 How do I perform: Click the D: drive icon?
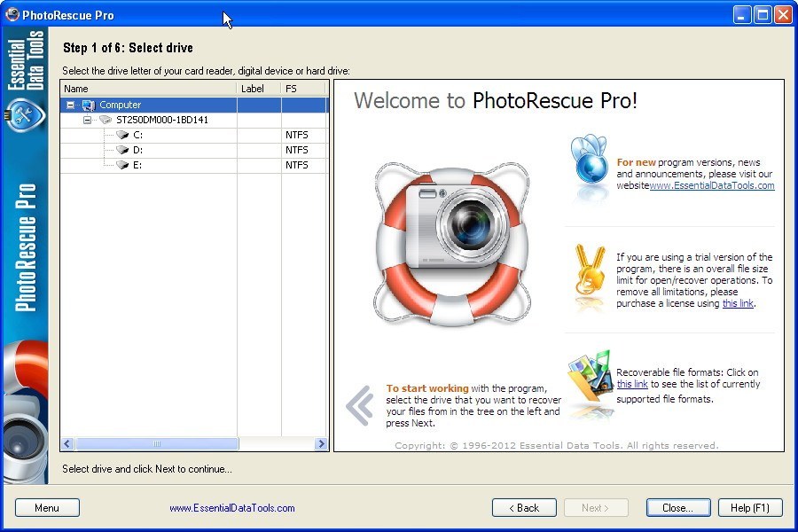pyautogui.click(x=122, y=150)
